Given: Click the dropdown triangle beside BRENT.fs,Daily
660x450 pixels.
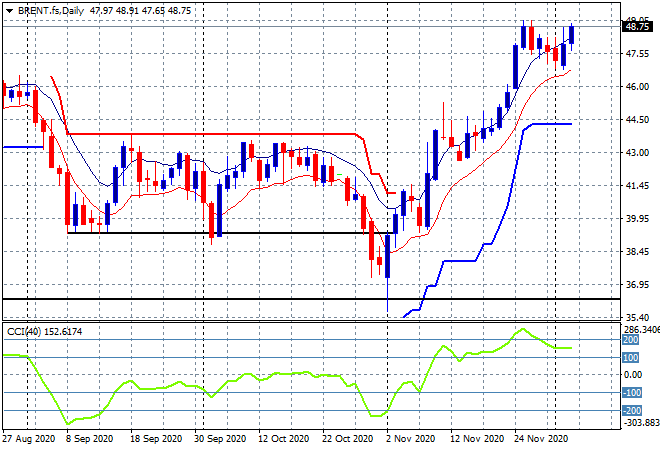Looking at the screenshot, I should point(9,11).
